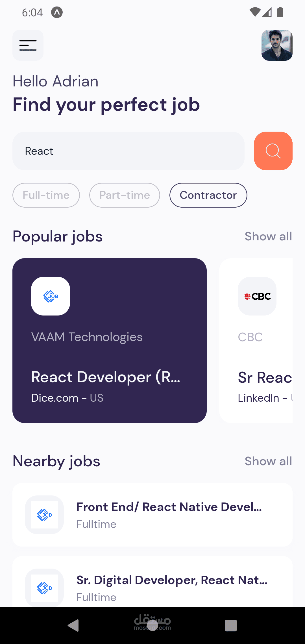This screenshot has width=305, height=644.
Task: Tap the Front End React Native job logo
Action: tap(44, 515)
